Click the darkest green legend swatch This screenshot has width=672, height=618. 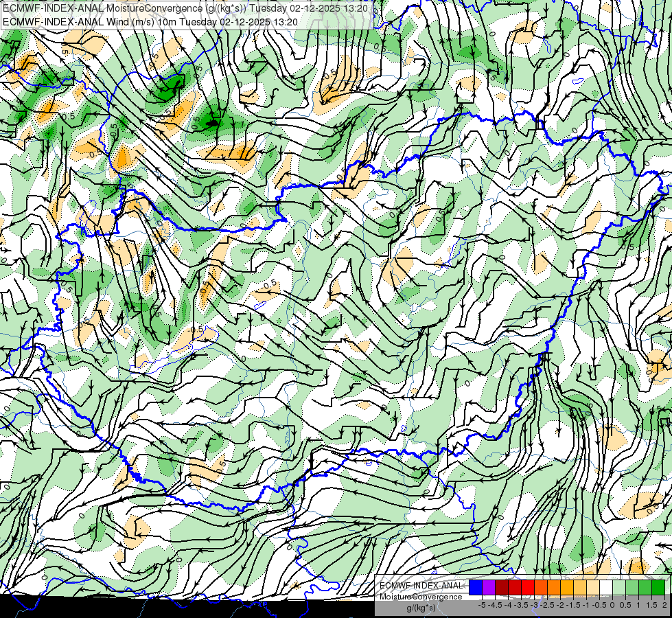tap(658, 587)
